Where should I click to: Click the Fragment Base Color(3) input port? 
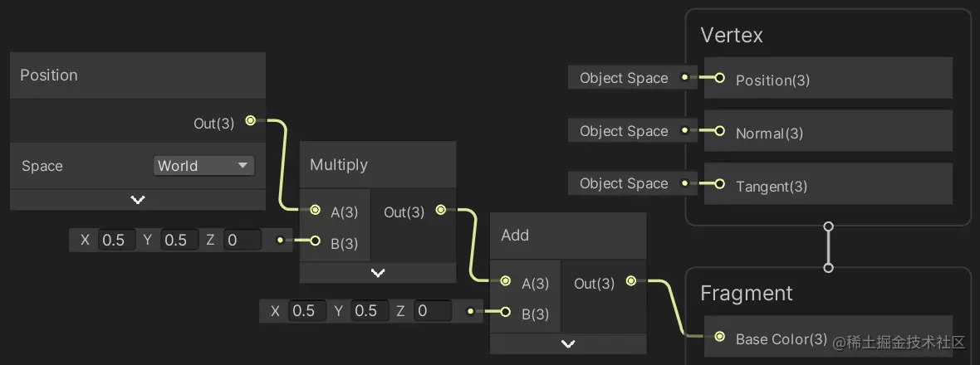click(x=718, y=338)
